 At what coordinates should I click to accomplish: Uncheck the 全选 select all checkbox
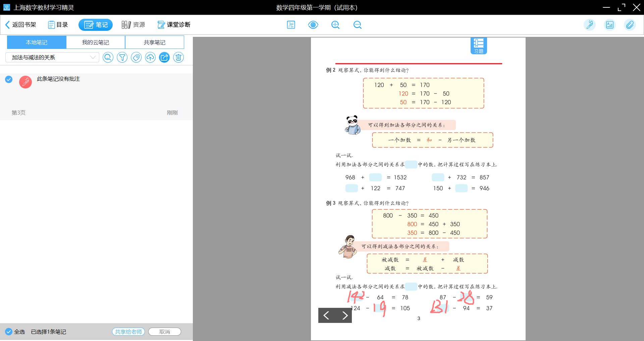(x=9, y=332)
